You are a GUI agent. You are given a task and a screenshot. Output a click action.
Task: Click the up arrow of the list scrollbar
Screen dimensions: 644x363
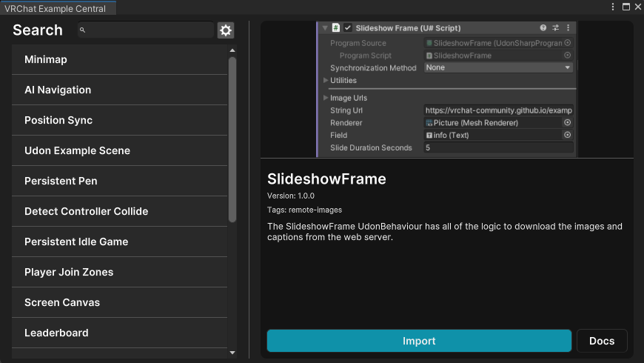pyautogui.click(x=232, y=50)
